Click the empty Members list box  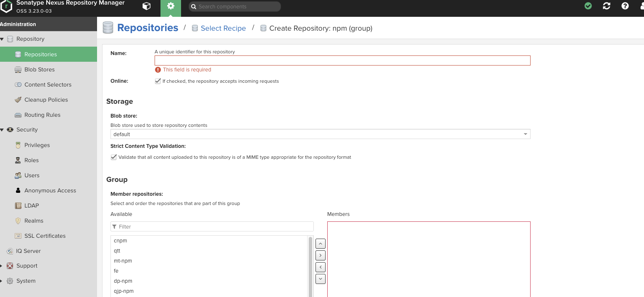pyautogui.click(x=429, y=259)
